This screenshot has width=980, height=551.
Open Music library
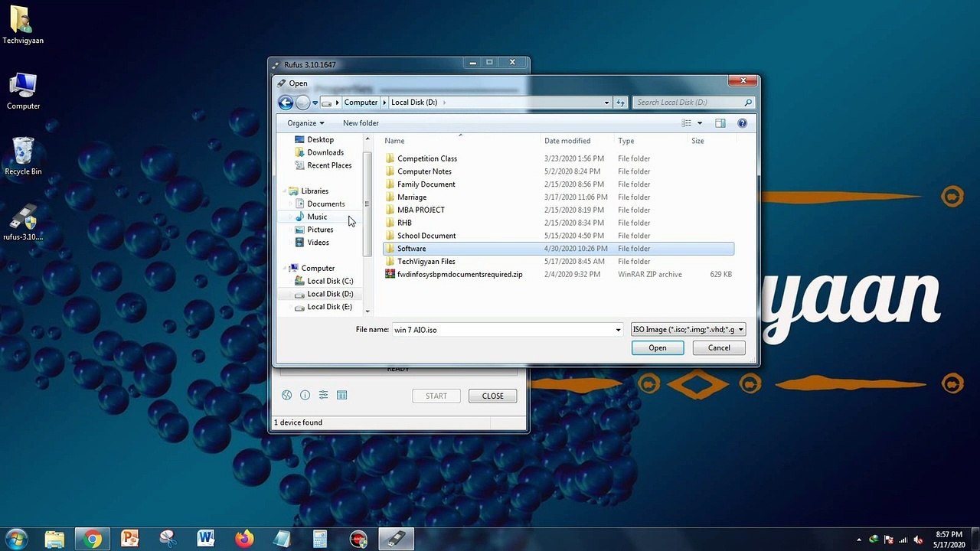pos(317,217)
